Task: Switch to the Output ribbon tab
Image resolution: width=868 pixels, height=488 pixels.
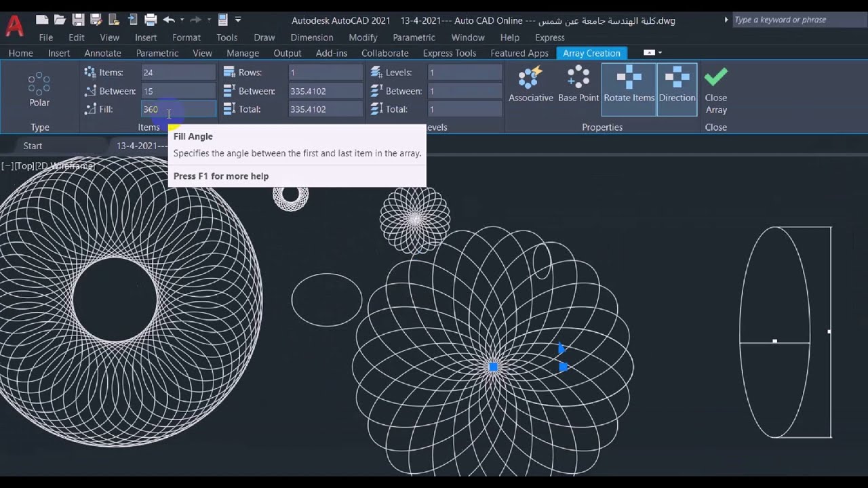Action: [288, 53]
